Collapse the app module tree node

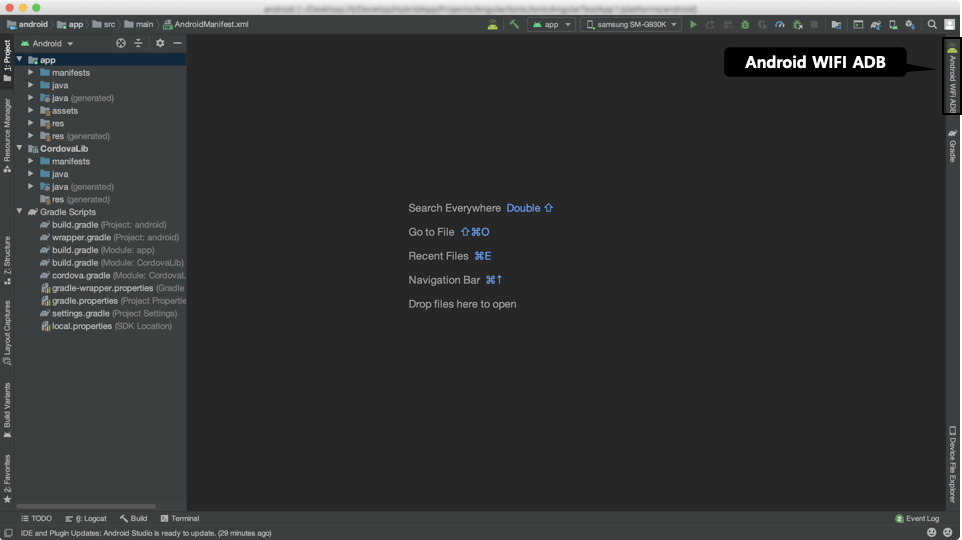point(20,60)
